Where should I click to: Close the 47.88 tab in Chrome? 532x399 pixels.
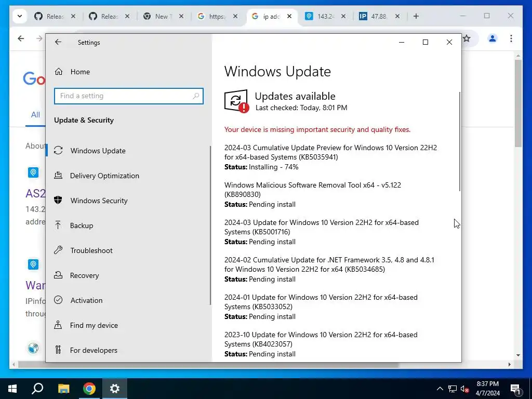coord(397,16)
